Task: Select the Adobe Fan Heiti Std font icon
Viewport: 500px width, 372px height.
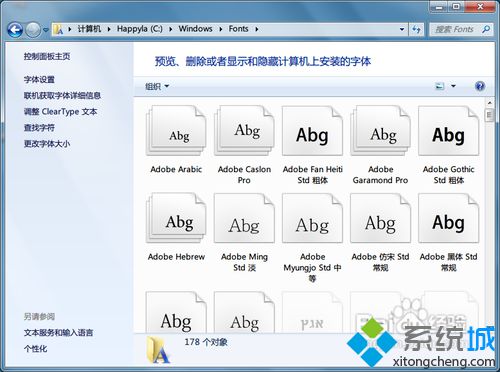Action: [x=312, y=131]
